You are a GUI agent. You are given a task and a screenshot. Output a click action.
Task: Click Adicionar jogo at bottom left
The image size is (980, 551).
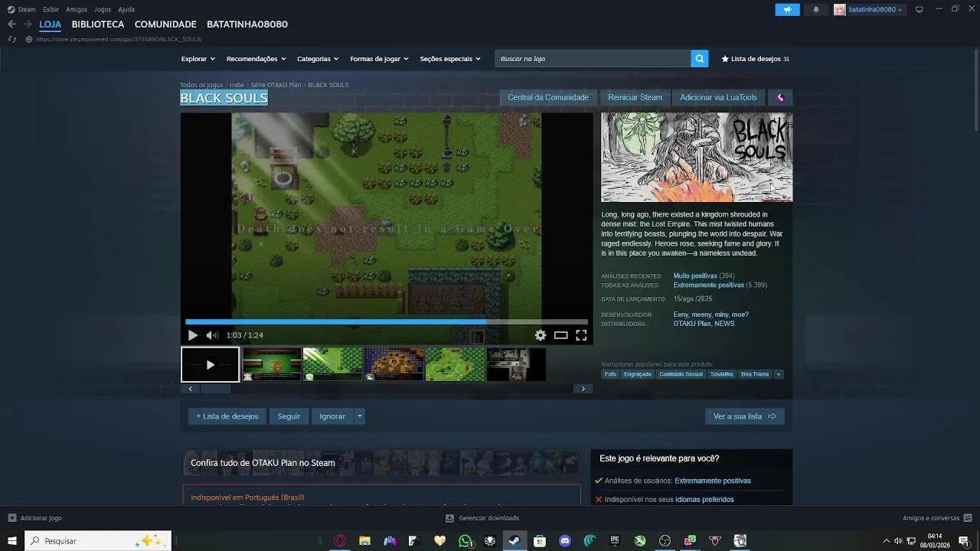click(x=35, y=518)
